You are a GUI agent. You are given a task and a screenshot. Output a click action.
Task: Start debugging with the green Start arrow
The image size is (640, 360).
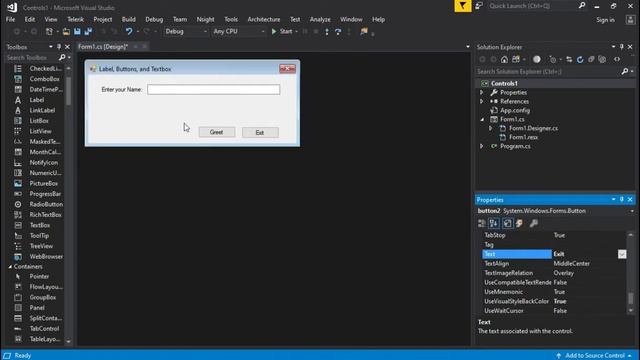[x=274, y=31]
